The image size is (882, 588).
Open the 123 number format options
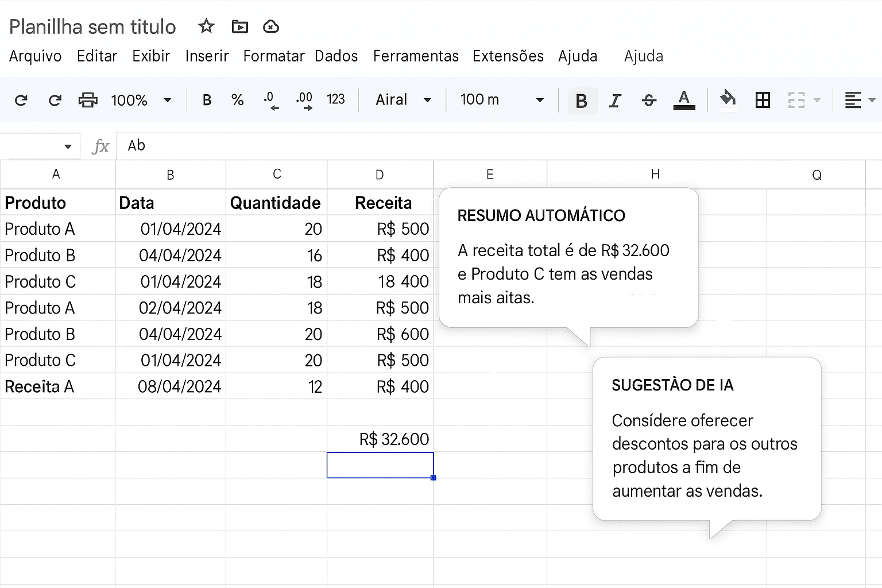coord(336,100)
